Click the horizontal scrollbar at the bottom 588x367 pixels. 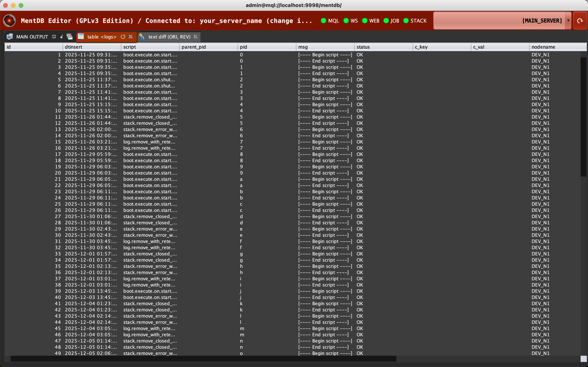pyautogui.click(x=203, y=358)
